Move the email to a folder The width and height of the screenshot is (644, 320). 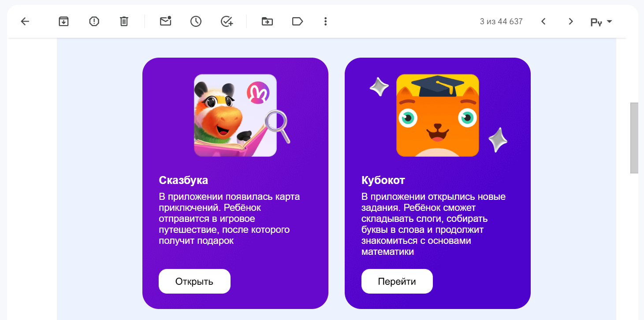point(267,21)
